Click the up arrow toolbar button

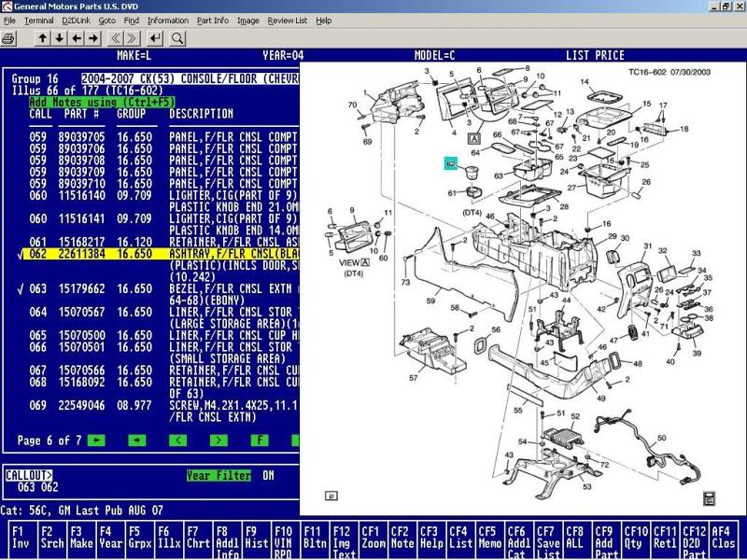(43, 38)
